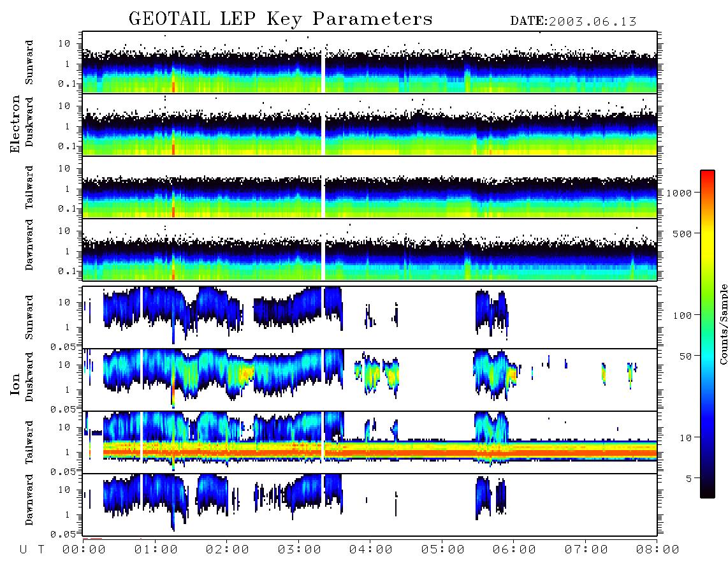
Task: Click the 1 tick of Ion Duskward axis
Action: coord(68,390)
